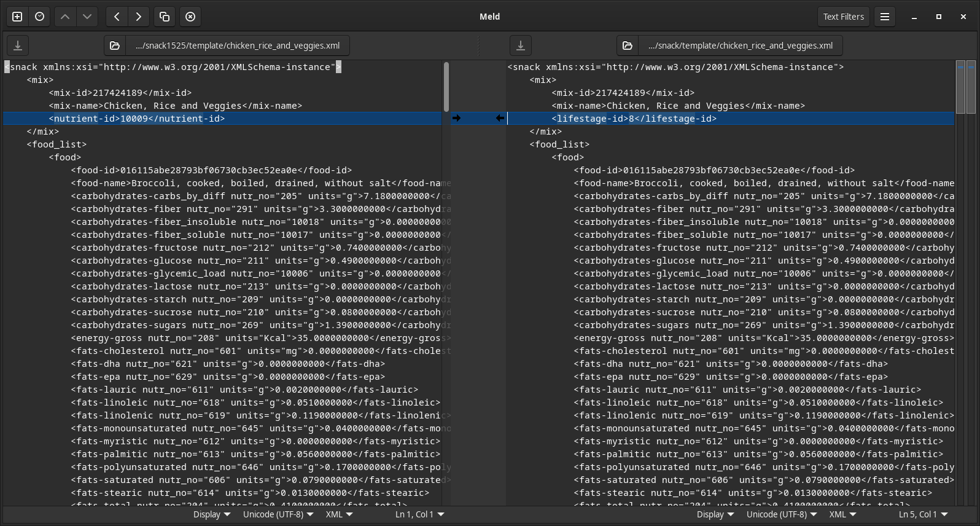Click left pane food_list opening tag
This screenshot has height=526, width=980.
pyautogui.click(x=56, y=144)
